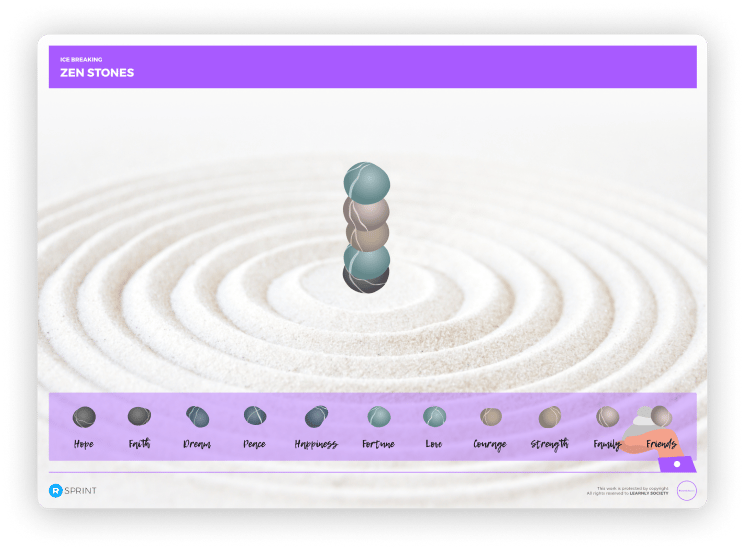This screenshot has height=549, width=745.
Task: Select the Courage stone
Action: [491, 417]
